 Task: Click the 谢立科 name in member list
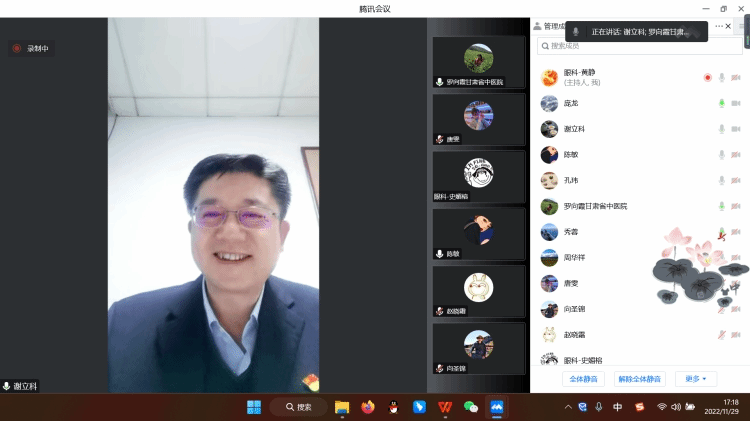click(x=574, y=129)
